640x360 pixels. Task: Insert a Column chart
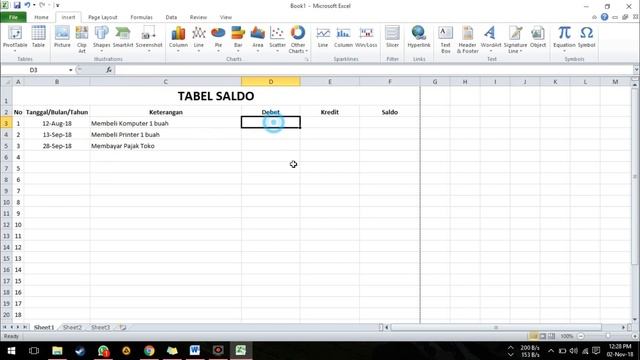tap(178, 38)
